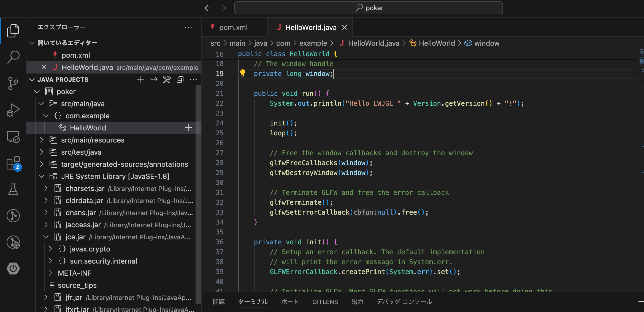The height and width of the screenshot is (312, 644).
Task: Create a new Java project via the plus icon
Action: 140,79
